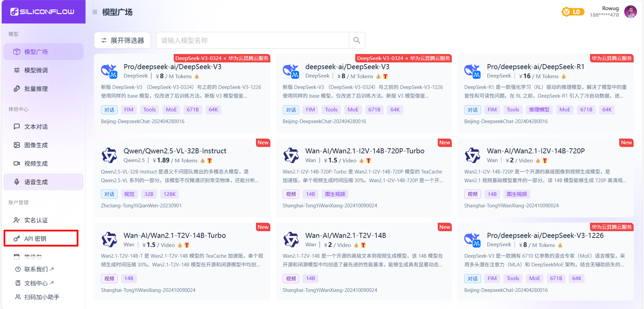Screen dimensions: 644x309
Task: Open the user avatar menu
Action: [630, 12]
